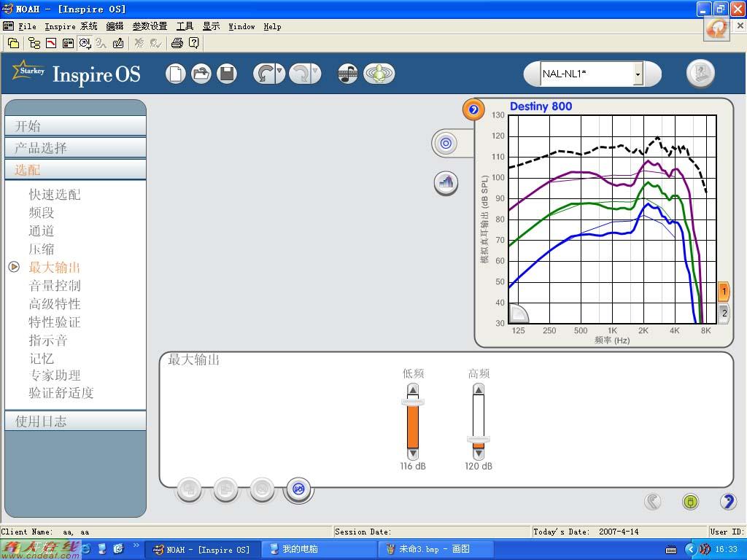Open the 工具 menu

pyautogui.click(x=185, y=27)
